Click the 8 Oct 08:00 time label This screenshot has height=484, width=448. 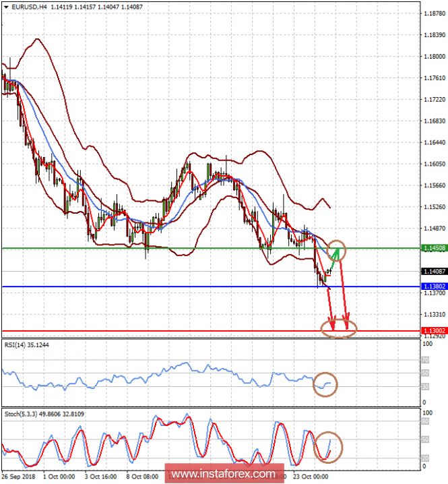click(x=143, y=477)
